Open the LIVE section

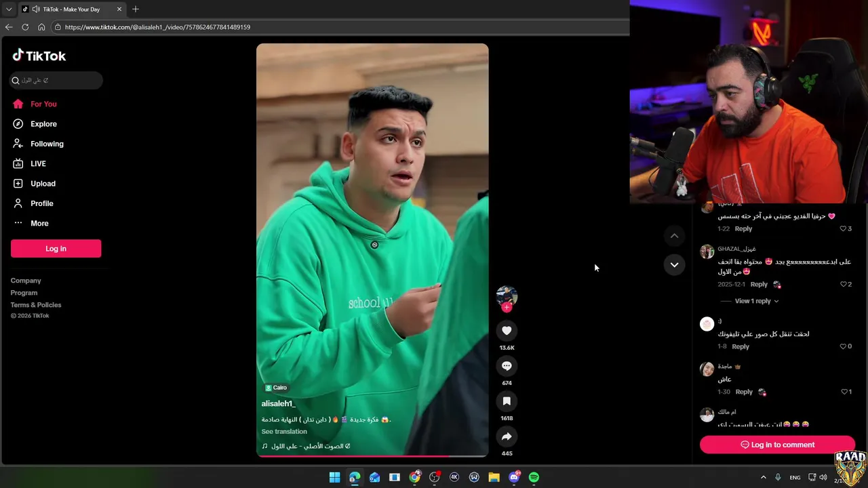coord(29,163)
